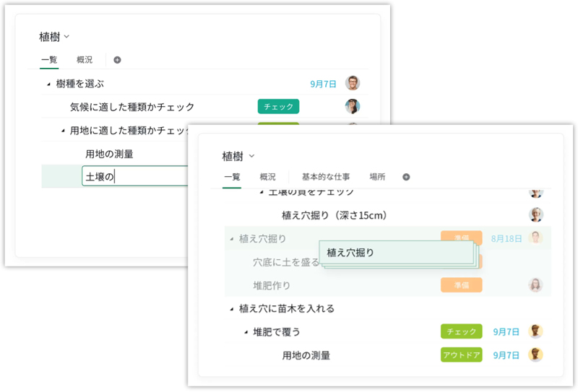Open assignee avatar on 堆肥で覆う row
This screenshot has height=392, width=578.
click(x=535, y=331)
